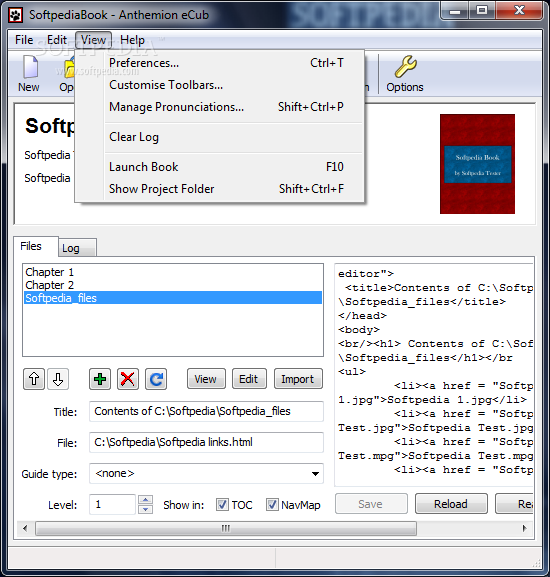This screenshot has width=550, height=577.
Task: Decrease Level with down spinner arrow
Action: pyautogui.click(x=146, y=509)
